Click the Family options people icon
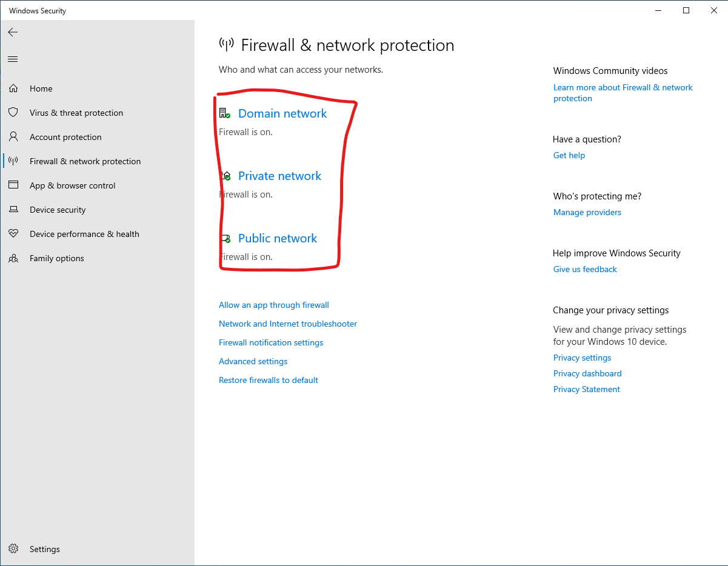Viewport: 728px width, 566px height. point(13,258)
